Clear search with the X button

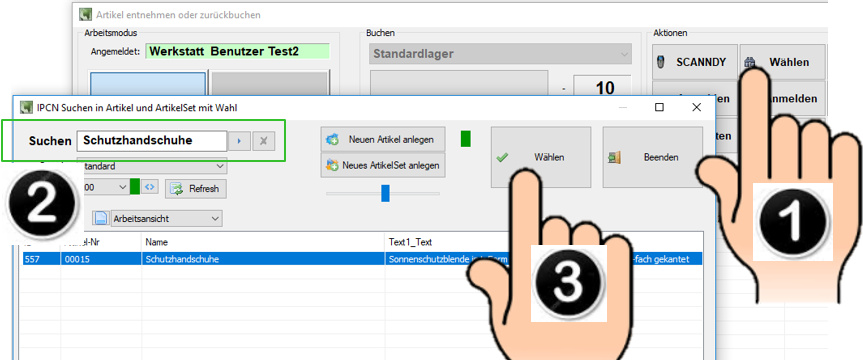pyautogui.click(x=263, y=141)
